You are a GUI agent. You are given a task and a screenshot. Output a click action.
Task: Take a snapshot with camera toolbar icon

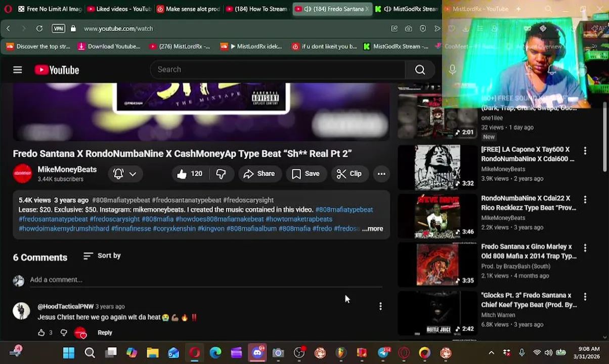pos(408,29)
